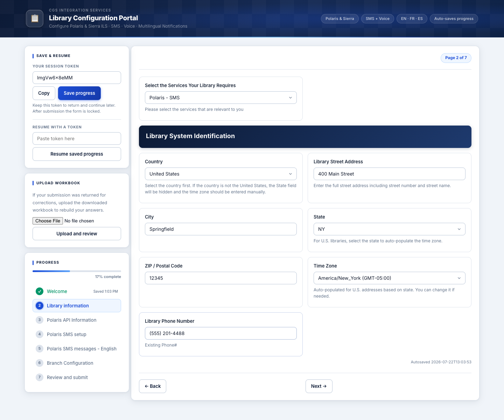This screenshot has height=420, width=504.
Task: Copy the session token
Action: click(44, 93)
